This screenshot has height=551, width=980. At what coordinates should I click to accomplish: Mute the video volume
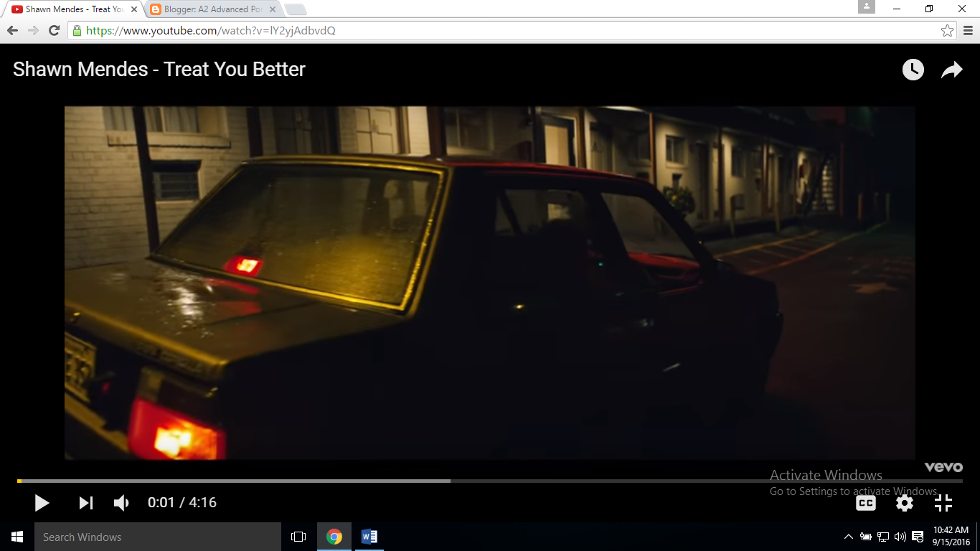click(122, 503)
